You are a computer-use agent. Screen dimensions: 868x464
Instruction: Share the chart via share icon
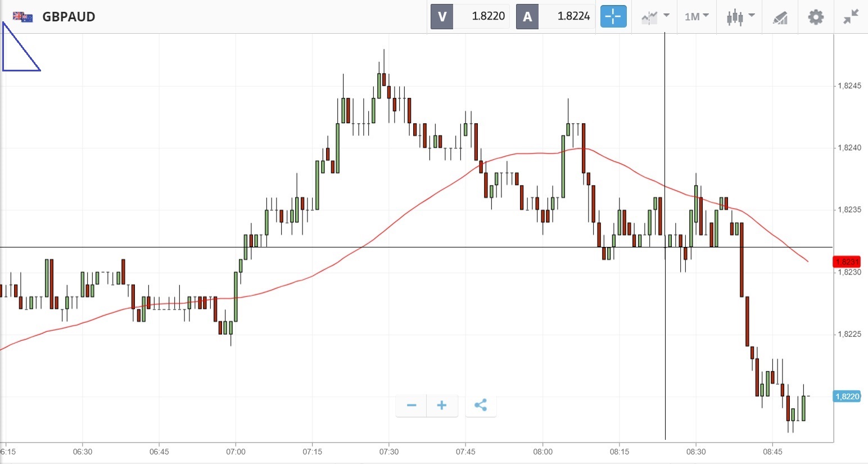481,406
